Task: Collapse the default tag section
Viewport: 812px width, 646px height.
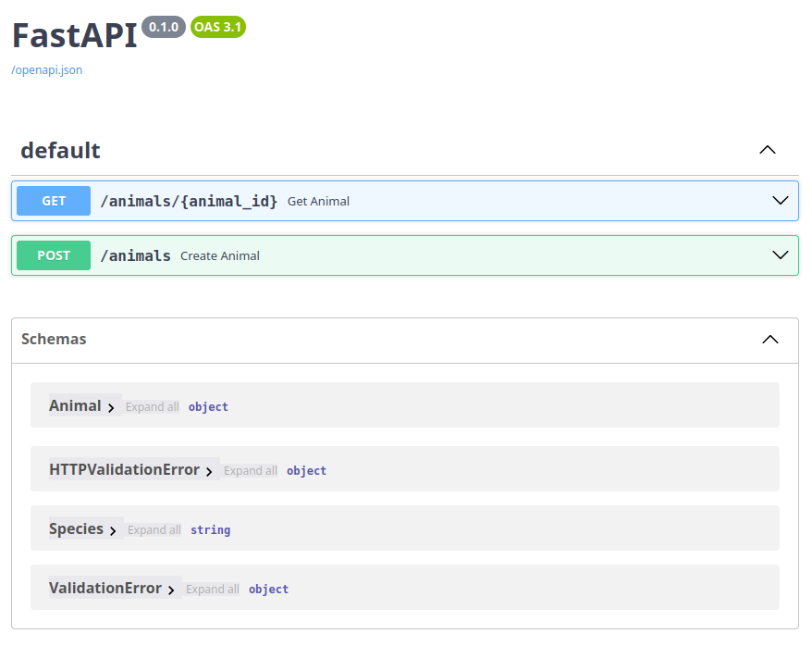Action: pyautogui.click(x=767, y=149)
